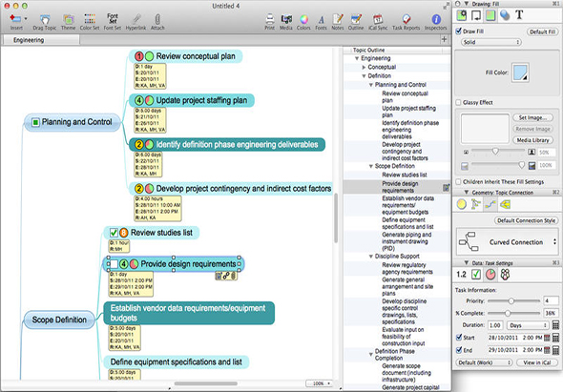The height and width of the screenshot is (392, 563).
Task: Enable the Glassy Effect checkbox
Action: [x=459, y=102]
